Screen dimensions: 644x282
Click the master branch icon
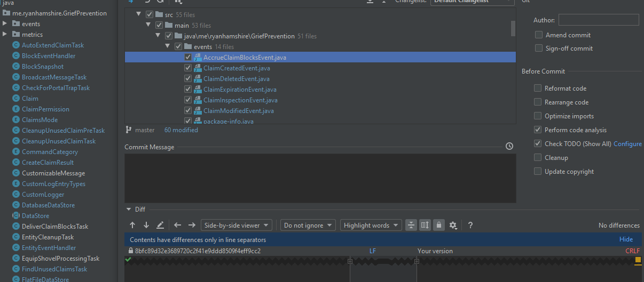point(128,130)
